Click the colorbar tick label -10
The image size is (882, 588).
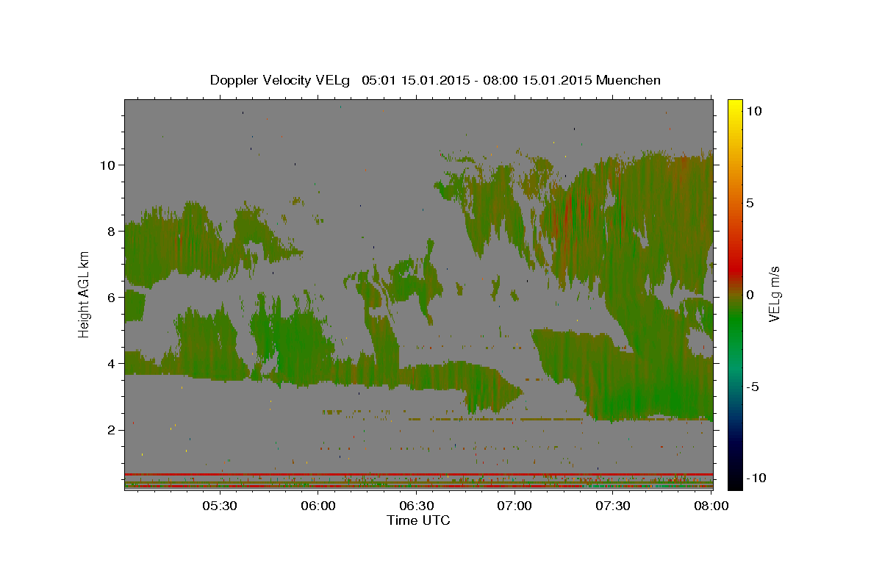pyautogui.click(x=756, y=478)
